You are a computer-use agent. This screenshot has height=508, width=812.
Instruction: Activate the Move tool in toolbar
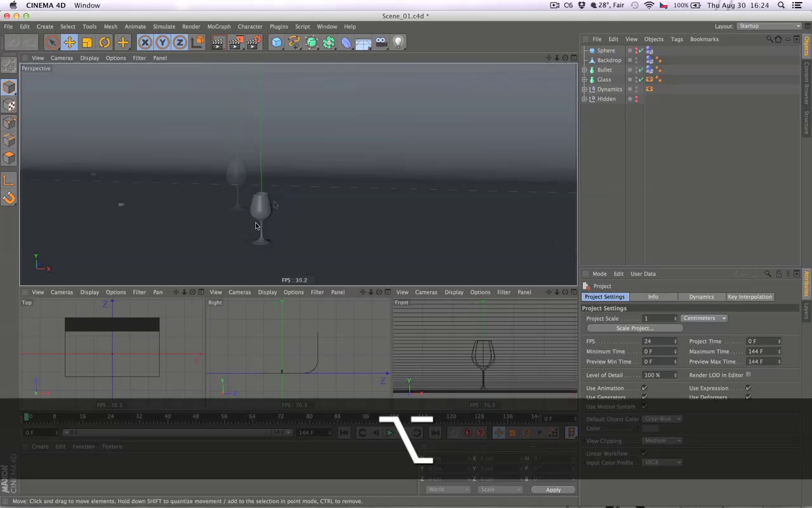[x=70, y=43]
